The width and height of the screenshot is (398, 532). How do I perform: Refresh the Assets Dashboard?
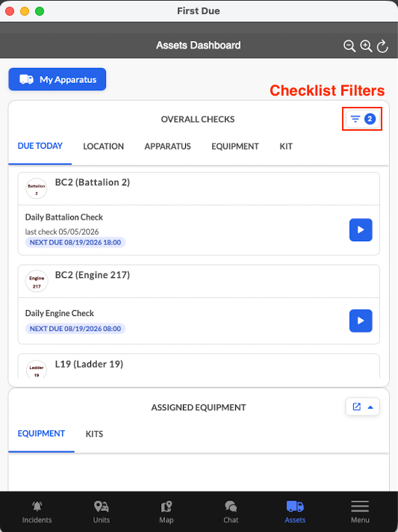coord(382,46)
